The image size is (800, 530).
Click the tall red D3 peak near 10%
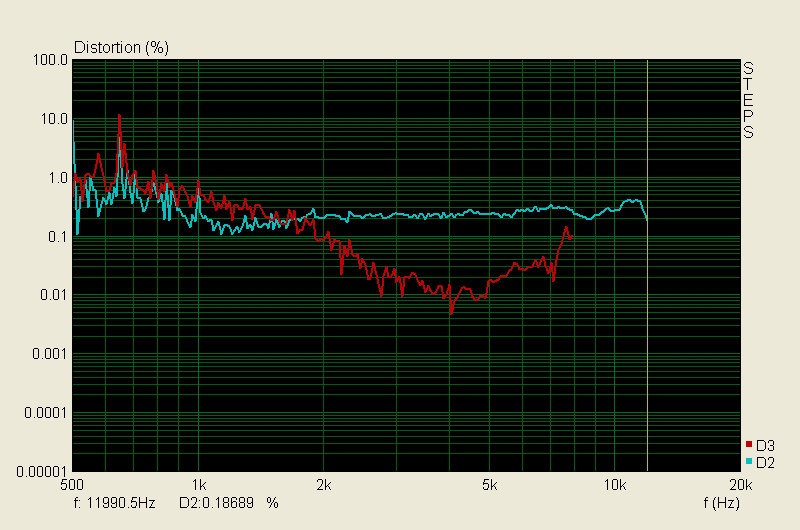[x=119, y=118]
